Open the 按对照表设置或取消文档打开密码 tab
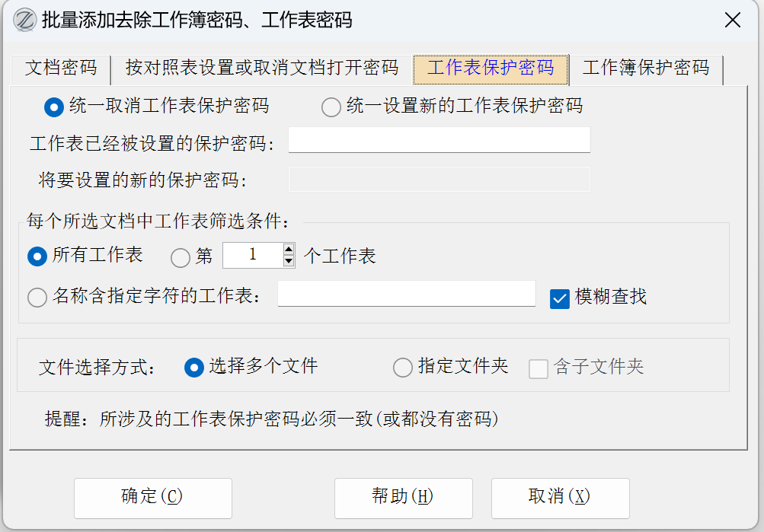764x532 pixels. tap(262, 68)
